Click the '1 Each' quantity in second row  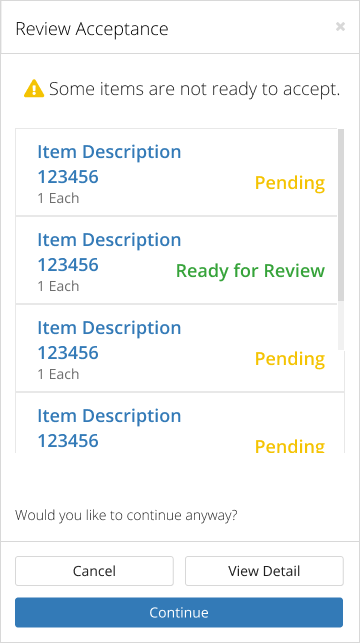pos(58,286)
